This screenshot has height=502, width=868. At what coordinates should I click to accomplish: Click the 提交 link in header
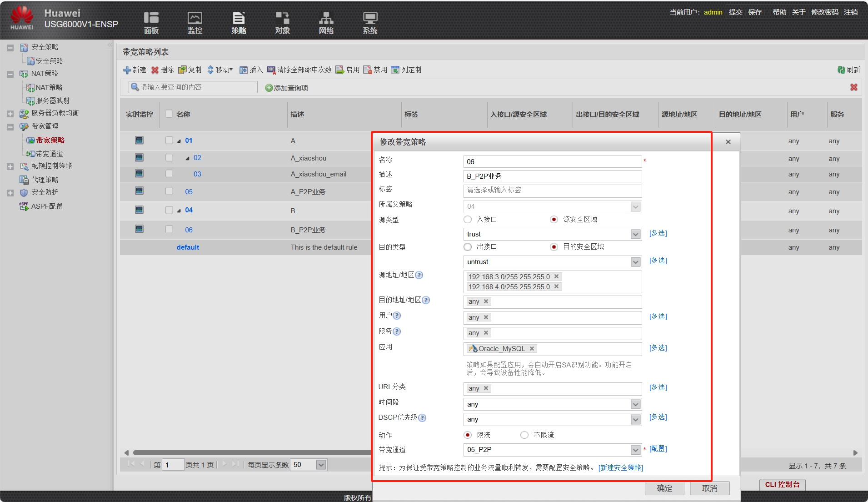click(x=735, y=12)
